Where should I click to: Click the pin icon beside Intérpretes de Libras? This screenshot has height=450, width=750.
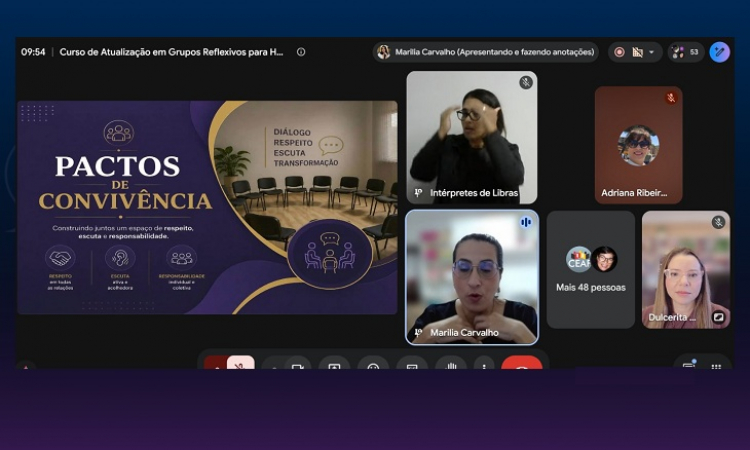click(418, 192)
